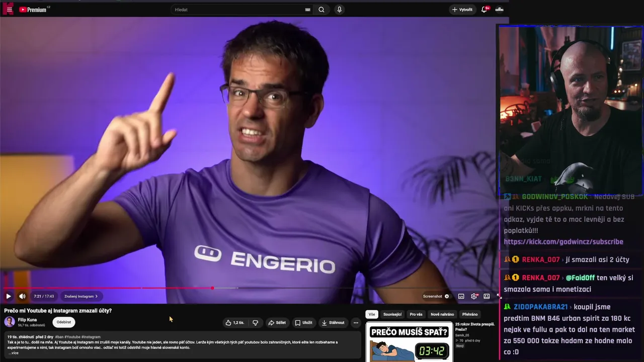Viewport: 644px width, 362px height.
Task: Click the red video progress scrubber handle
Action: coord(212,288)
